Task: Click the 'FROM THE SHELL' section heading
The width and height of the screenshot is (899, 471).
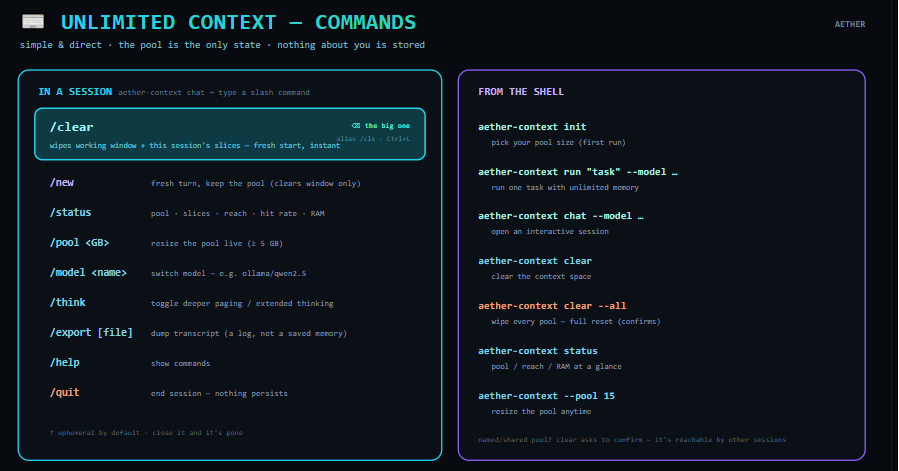Action: coord(521,92)
